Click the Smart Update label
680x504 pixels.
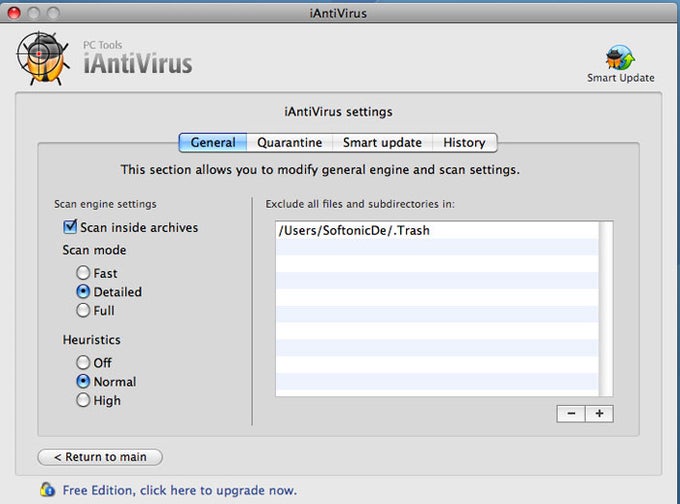[x=621, y=78]
